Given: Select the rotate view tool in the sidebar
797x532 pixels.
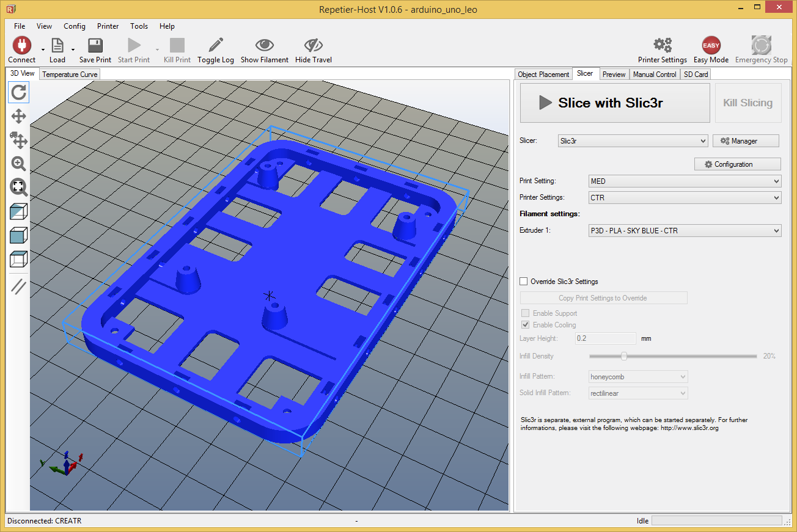Looking at the screenshot, I should [18, 92].
